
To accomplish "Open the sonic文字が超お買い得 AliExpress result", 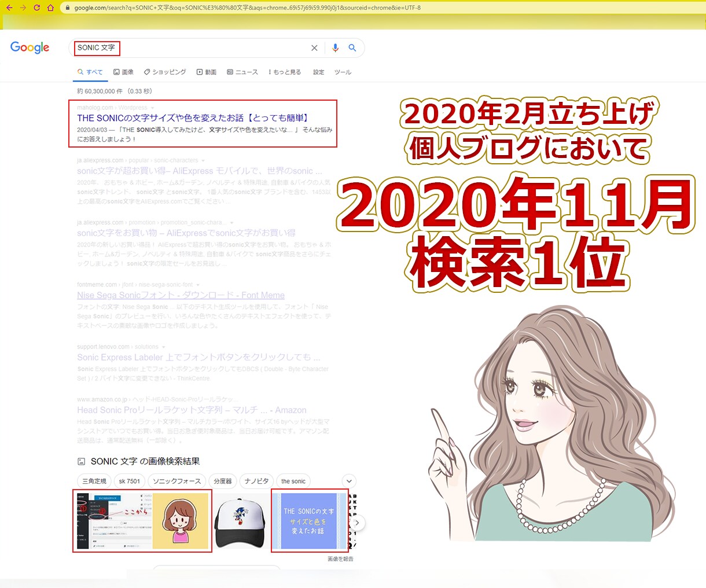I will pyautogui.click(x=200, y=171).
